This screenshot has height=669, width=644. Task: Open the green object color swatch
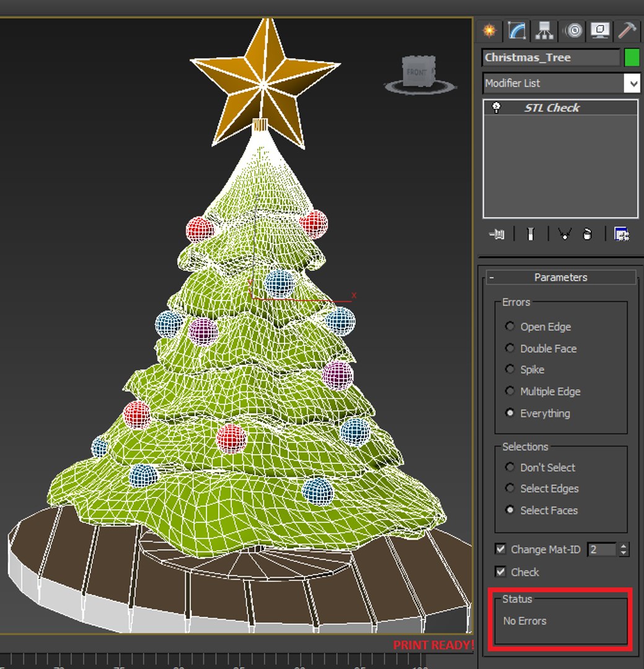(x=632, y=57)
